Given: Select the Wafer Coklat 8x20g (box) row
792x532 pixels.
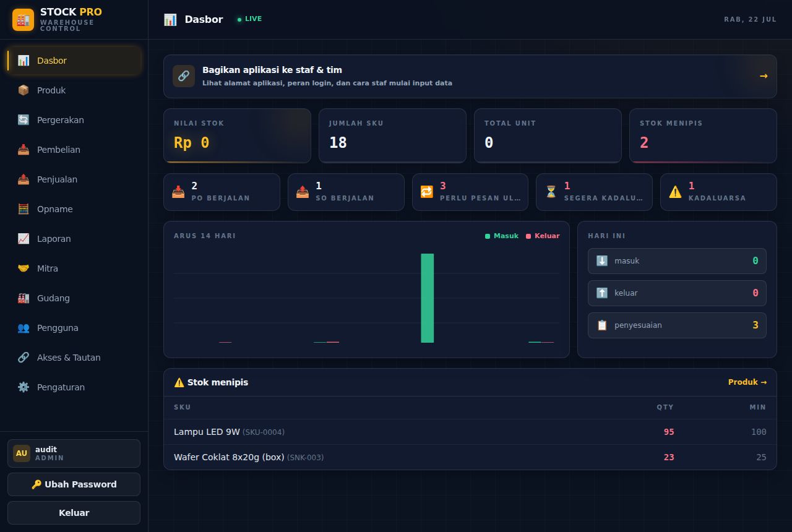Looking at the screenshot, I should [470, 457].
